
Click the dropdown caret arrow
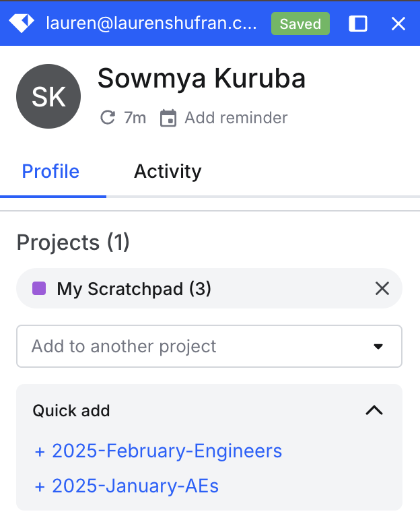coord(378,347)
